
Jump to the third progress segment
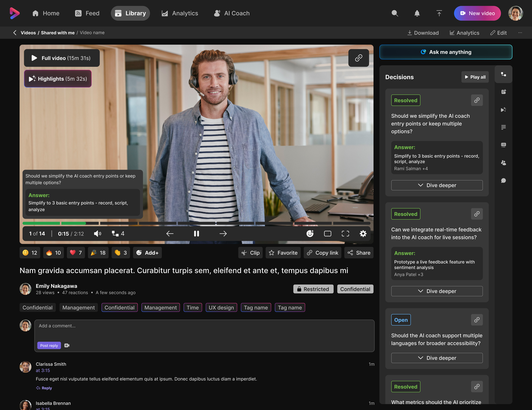tap(119, 223)
